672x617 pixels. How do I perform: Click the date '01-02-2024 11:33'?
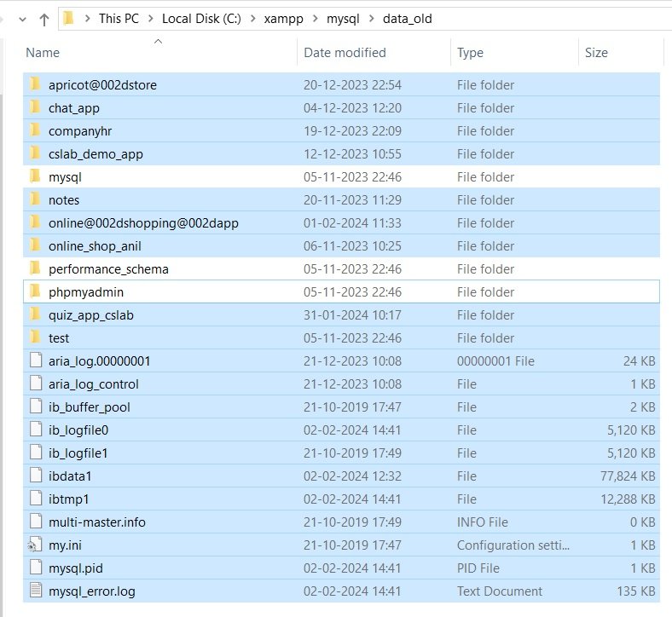click(x=352, y=223)
